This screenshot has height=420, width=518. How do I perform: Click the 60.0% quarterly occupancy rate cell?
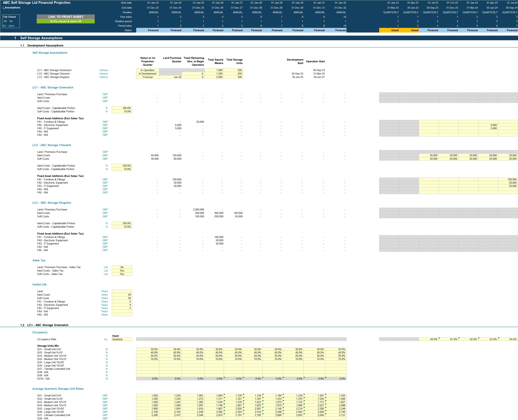tap(429, 339)
